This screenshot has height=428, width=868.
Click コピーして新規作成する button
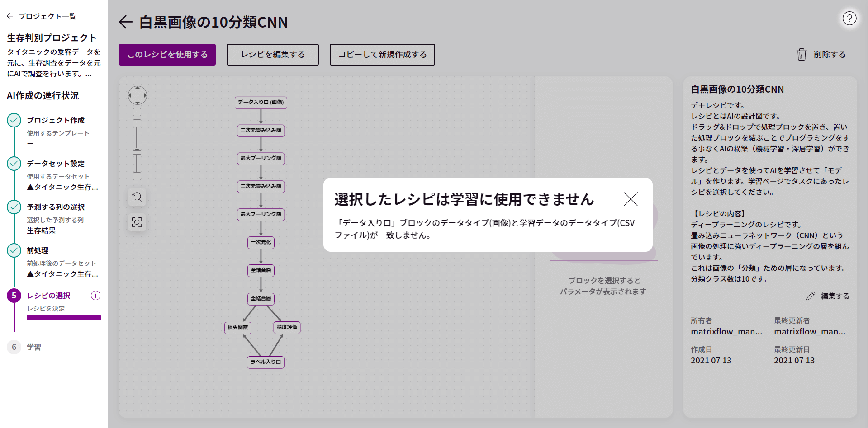[x=382, y=55]
